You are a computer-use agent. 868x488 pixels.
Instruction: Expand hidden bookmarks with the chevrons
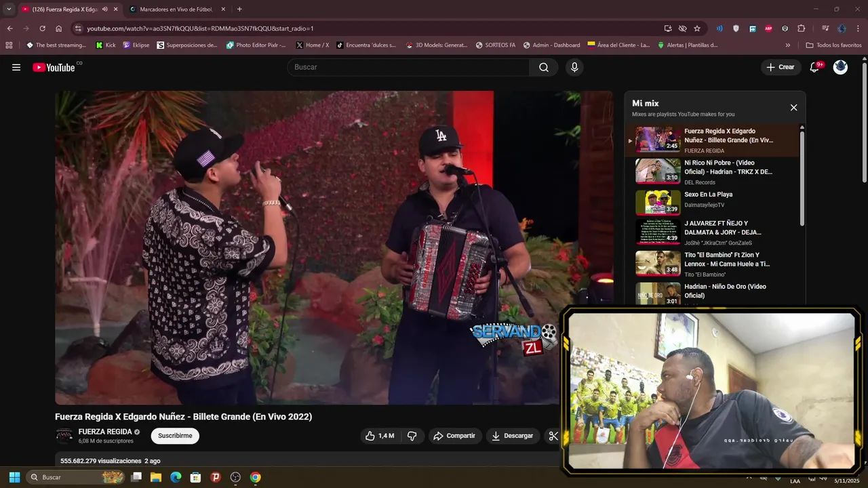point(787,45)
